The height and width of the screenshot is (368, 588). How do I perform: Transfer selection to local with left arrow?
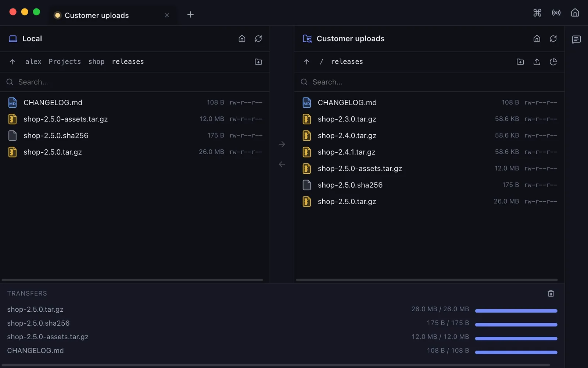coord(282,164)
